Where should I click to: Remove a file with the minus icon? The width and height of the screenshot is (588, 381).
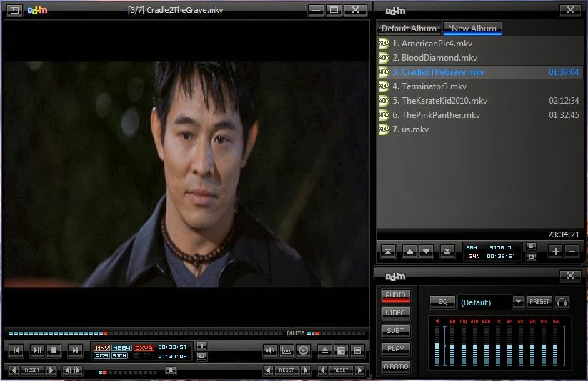[x=572, y=251]
